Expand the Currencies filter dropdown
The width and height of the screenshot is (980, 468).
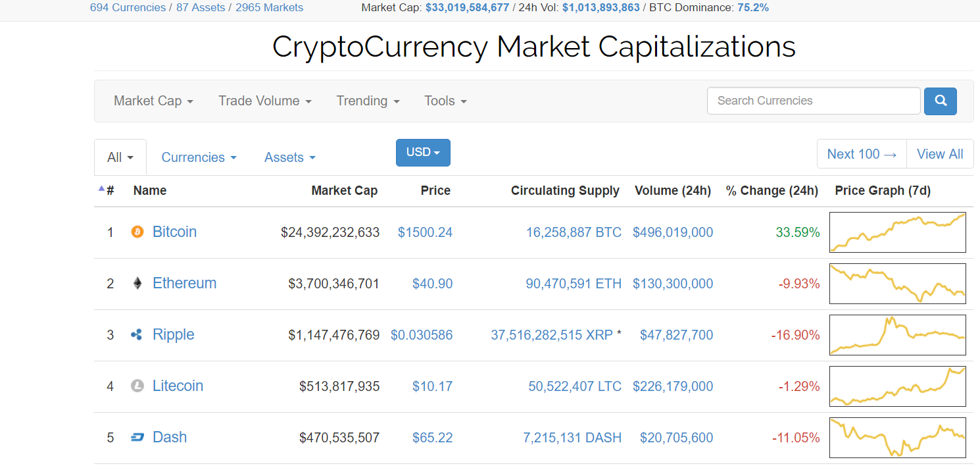coord(199,157)
